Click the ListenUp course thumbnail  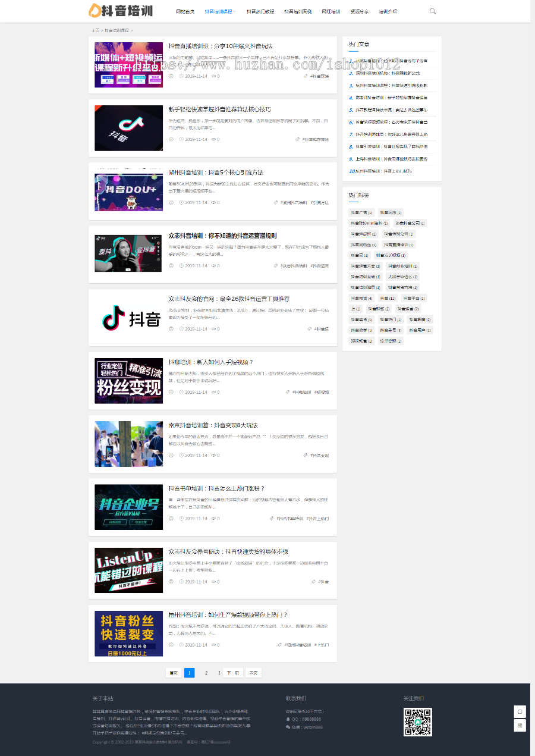(128, 570)
